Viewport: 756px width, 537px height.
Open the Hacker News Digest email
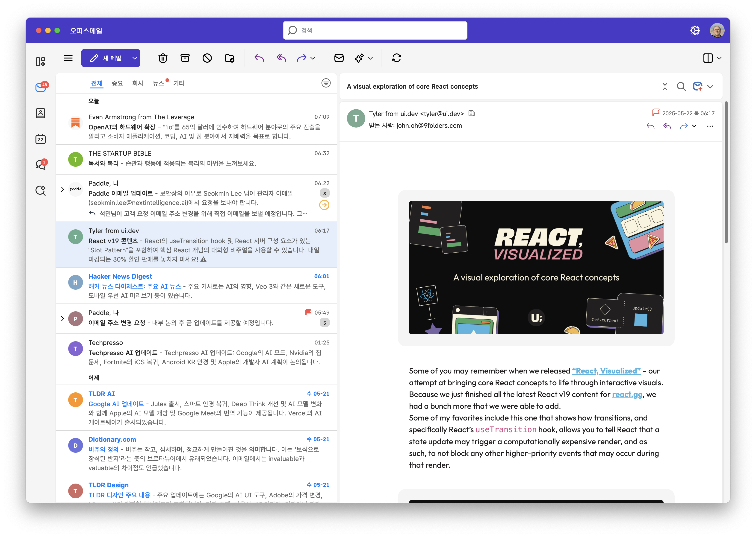coord(196,286)
